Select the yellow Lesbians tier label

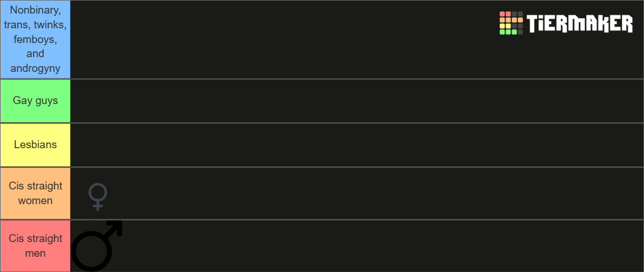pyautogui.click(x=35, y=145)
